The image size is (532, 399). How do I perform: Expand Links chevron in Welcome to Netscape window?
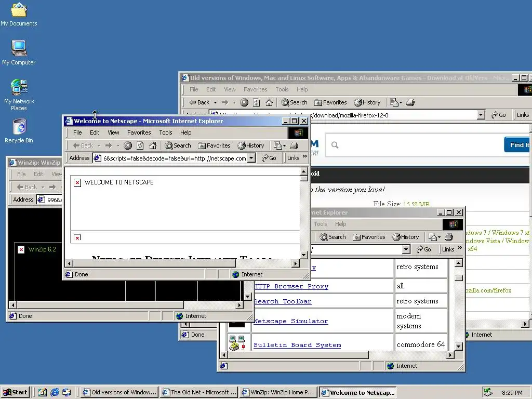click(x=304, y=156)
